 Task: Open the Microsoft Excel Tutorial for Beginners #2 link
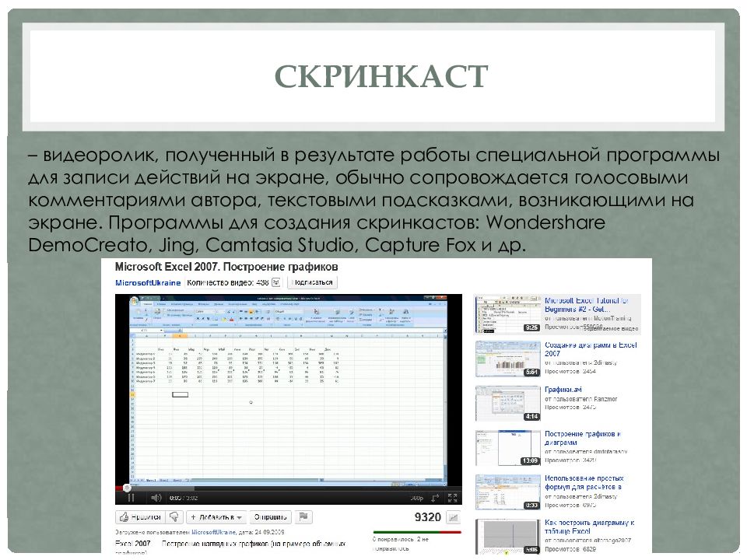tap(587, 305)
